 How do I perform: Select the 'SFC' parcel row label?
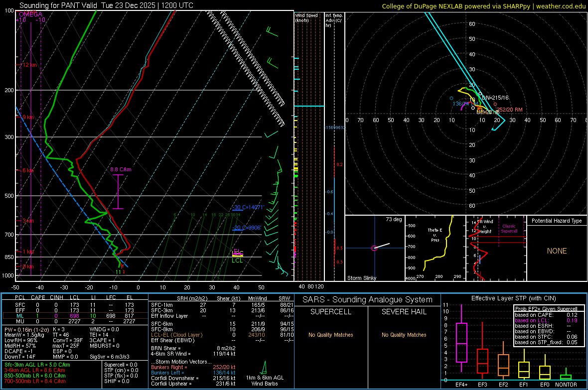coord(20,305)
